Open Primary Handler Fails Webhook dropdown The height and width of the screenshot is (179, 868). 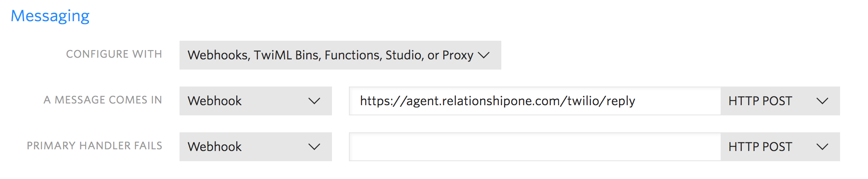255,147
